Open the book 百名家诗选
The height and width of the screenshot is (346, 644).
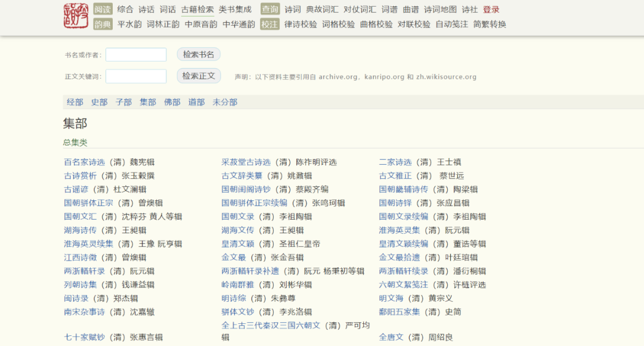(85, 162)
